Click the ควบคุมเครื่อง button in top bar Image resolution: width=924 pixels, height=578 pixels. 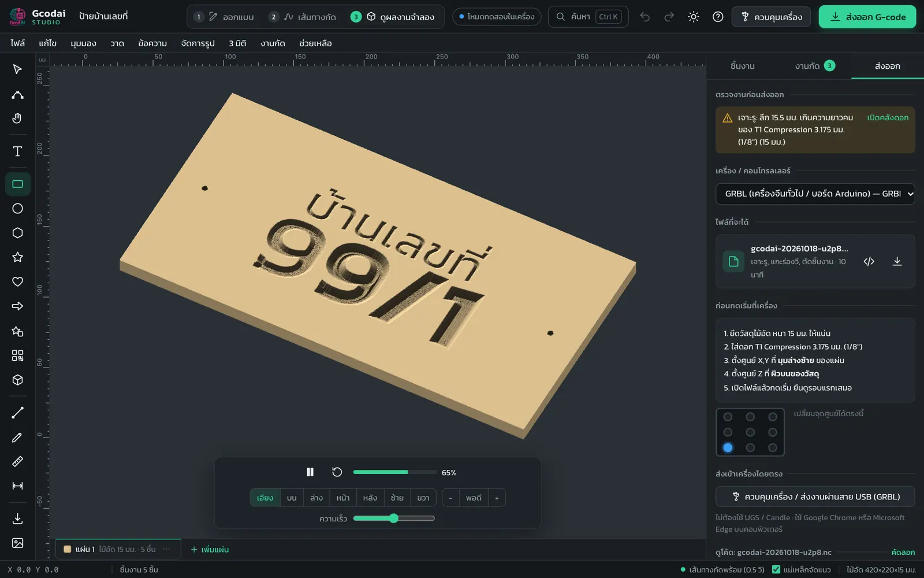(771, 17)
